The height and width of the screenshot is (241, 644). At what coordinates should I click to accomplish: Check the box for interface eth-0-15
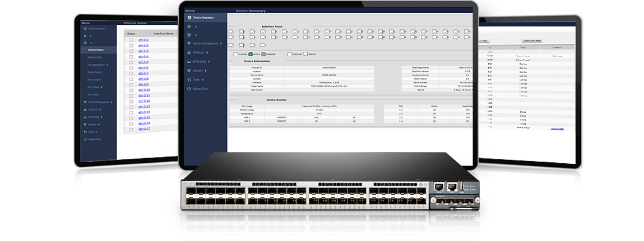coord(131,118)
